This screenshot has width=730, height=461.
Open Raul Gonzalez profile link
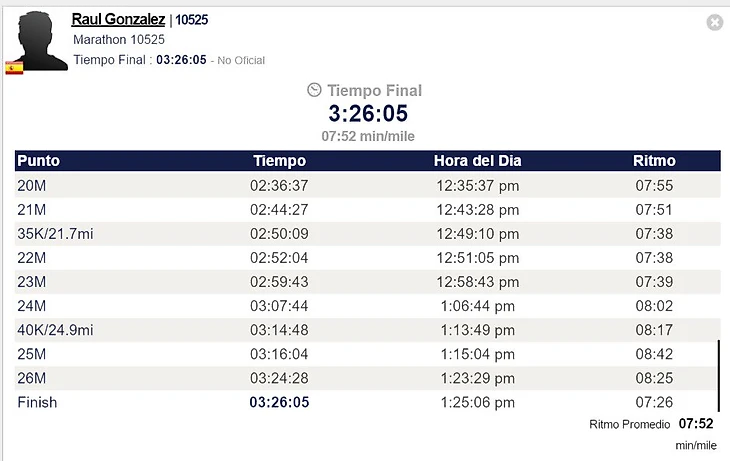[118, 19]
